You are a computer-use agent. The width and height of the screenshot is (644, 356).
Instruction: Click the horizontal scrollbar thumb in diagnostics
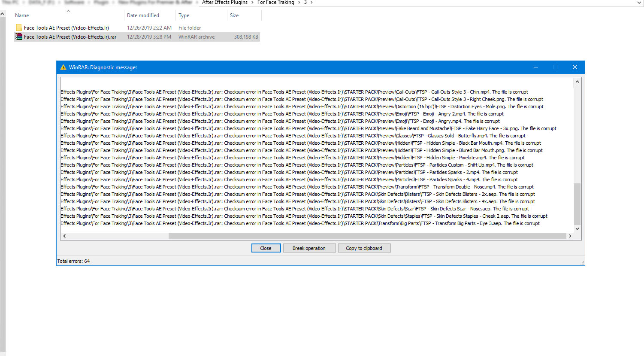click(367, 236)
